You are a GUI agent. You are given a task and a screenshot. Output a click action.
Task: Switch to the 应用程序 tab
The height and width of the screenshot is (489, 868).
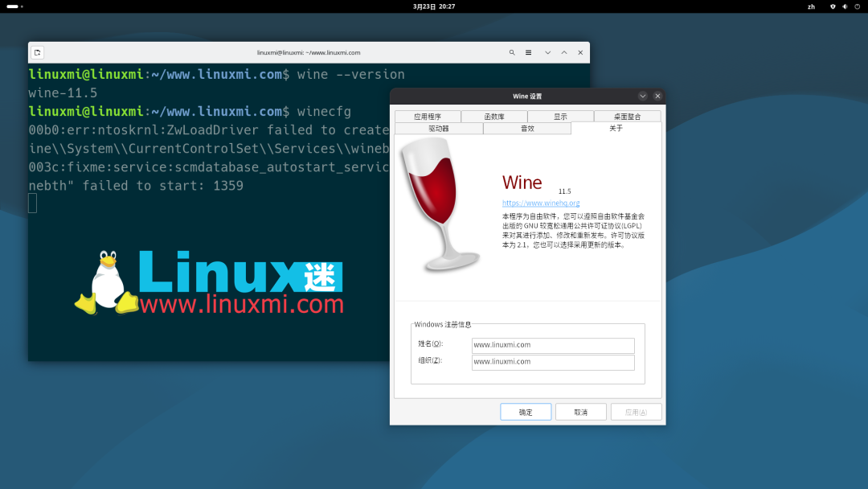[429, 115]
